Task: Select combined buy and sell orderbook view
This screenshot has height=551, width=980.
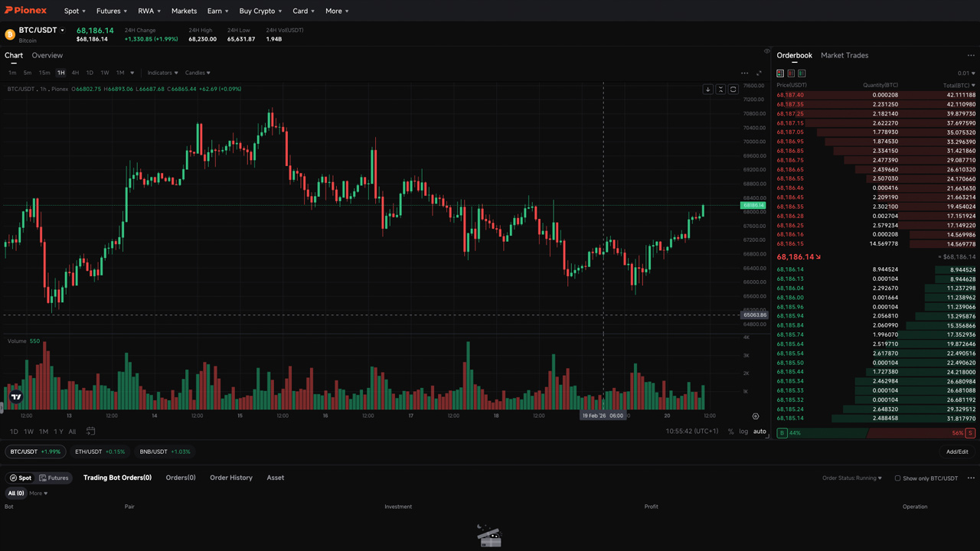Action: 780,73
